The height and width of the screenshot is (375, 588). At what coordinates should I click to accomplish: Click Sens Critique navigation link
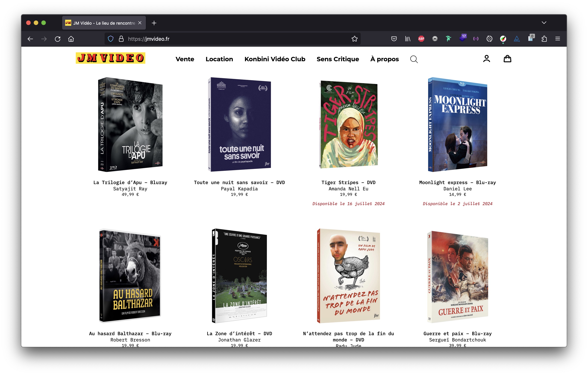[337, 59]
